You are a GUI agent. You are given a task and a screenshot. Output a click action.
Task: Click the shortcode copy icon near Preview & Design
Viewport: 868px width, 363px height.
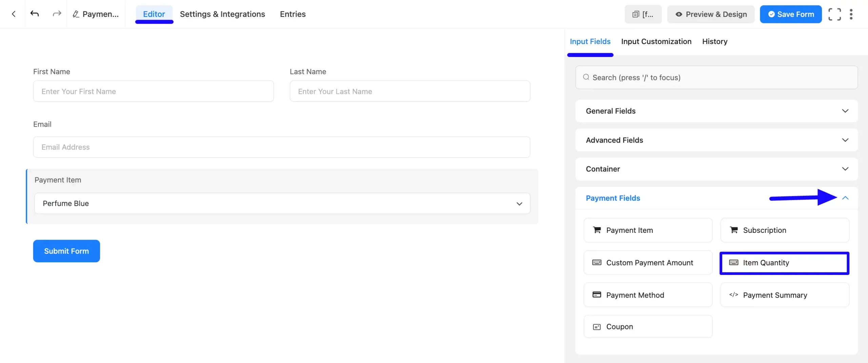[x=636, y=14]
